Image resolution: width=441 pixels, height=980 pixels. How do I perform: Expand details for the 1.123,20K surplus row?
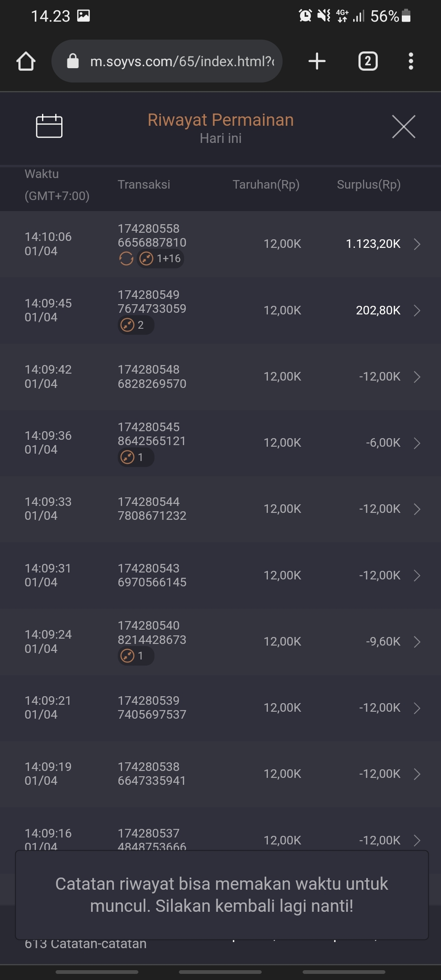click(417, 244)
